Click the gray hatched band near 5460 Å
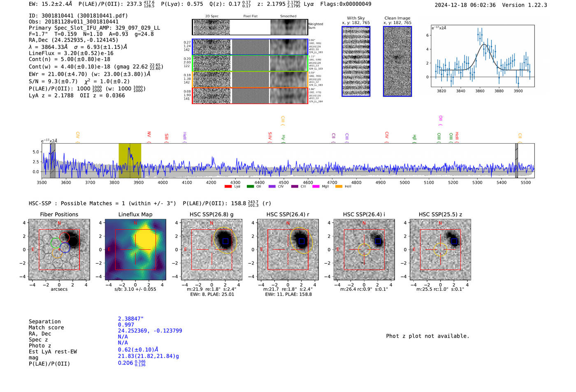This screenshot has height=392, width=576. [516, 160]
